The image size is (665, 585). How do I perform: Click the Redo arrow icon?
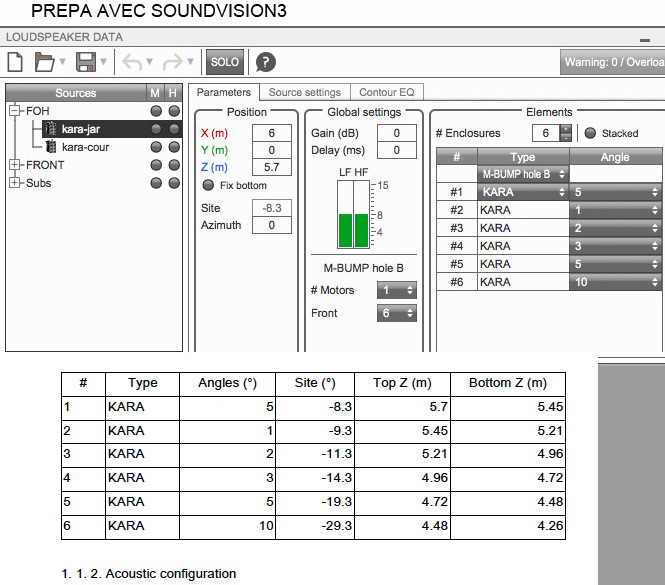pyautogui.click(x=173, y=62)
